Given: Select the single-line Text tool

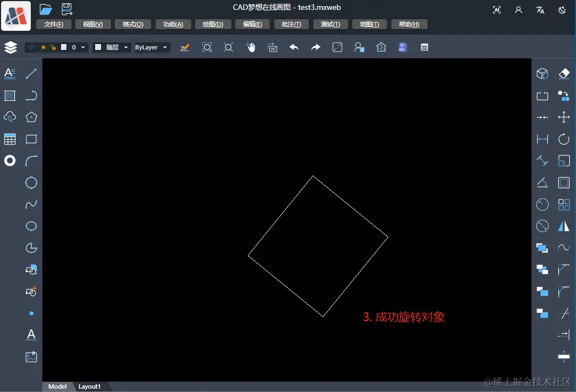Looking at the screenshot, I should (x=31, y=335).
